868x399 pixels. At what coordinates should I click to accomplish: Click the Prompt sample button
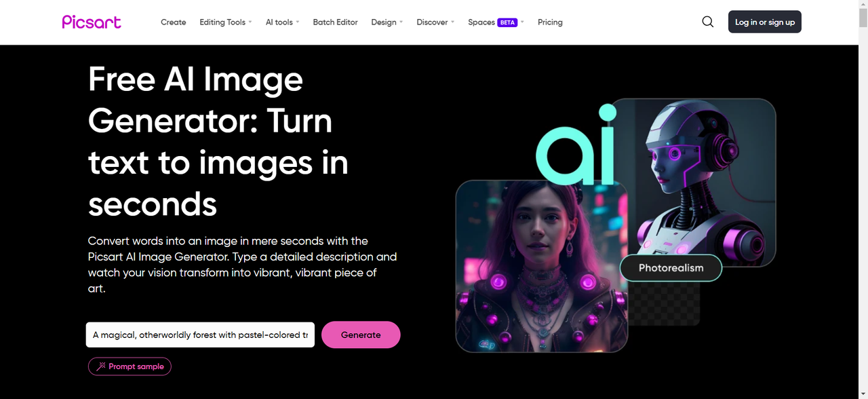pyautogui.click(x=130, y=366)
